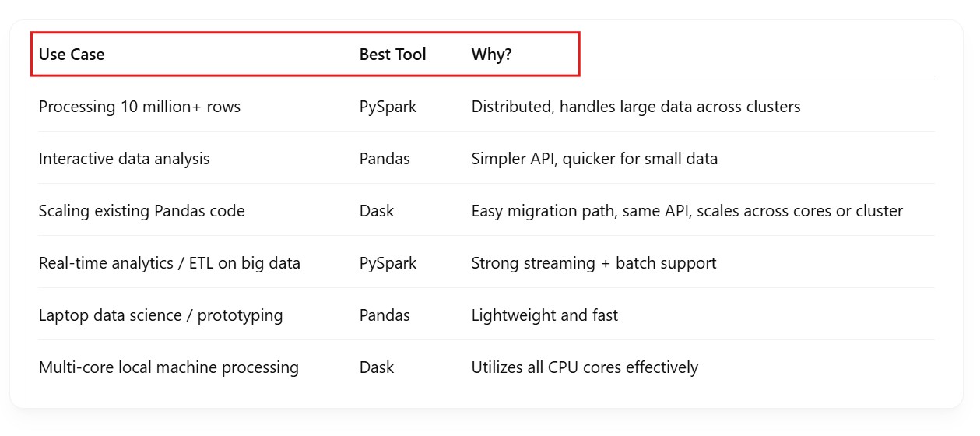Click Pandas in the laptop data science row
The width and height of the screenshot is (980, 436).
click(x=385, y=315)
